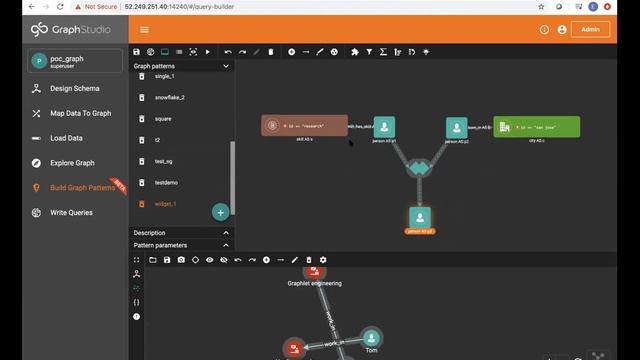Viewport: 640px width, 360px height.
Task: Redo the pattern edit in the top toolbar
Action: (242, 52)
